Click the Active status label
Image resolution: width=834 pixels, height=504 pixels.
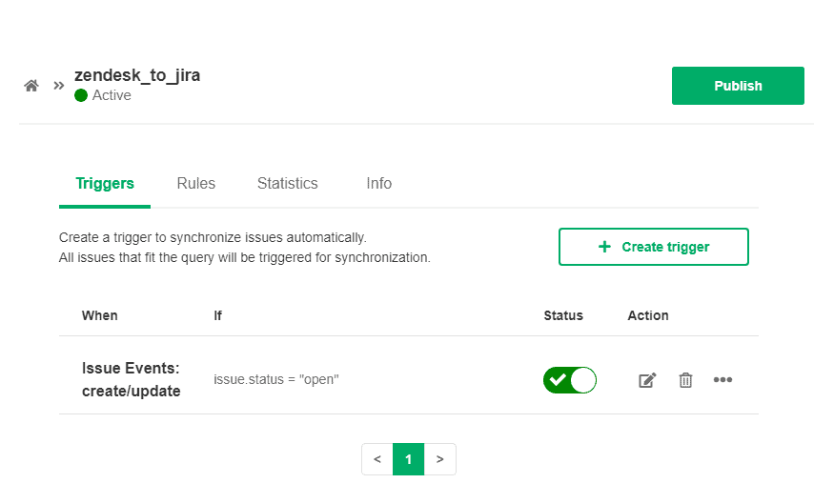[x=112, y=95]
